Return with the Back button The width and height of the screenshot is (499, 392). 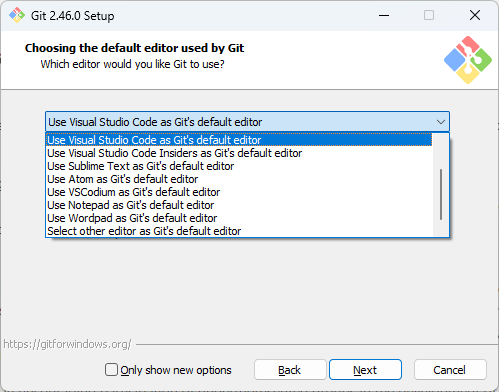coord(290,370)
